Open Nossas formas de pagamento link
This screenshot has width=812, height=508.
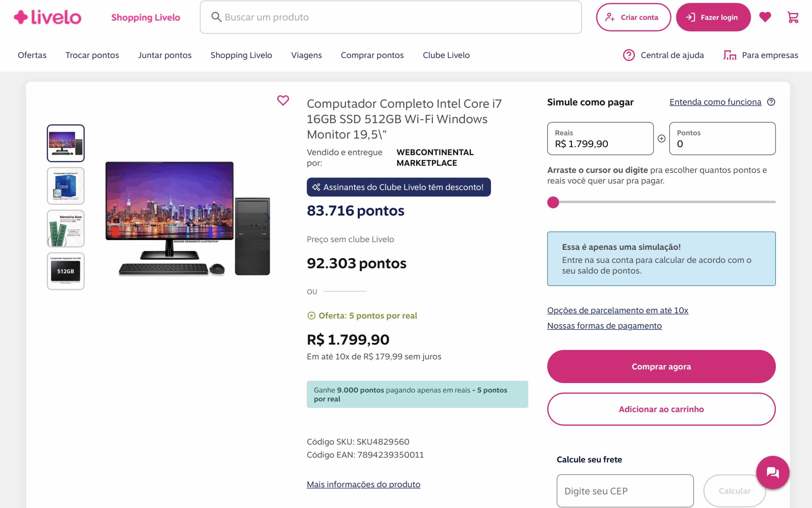click(604, 326)
